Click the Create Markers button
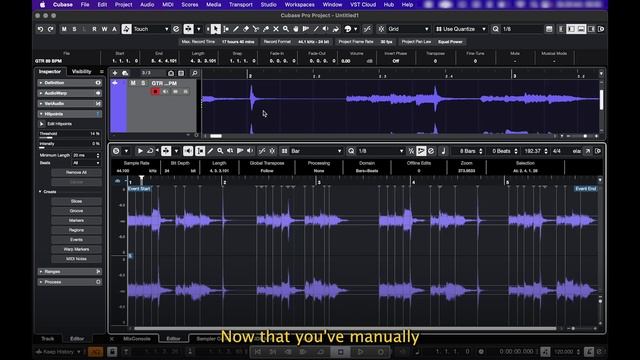 coord(76,220)
